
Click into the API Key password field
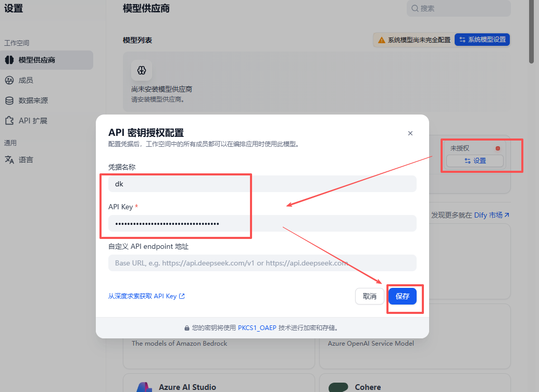tap(262, 223)
